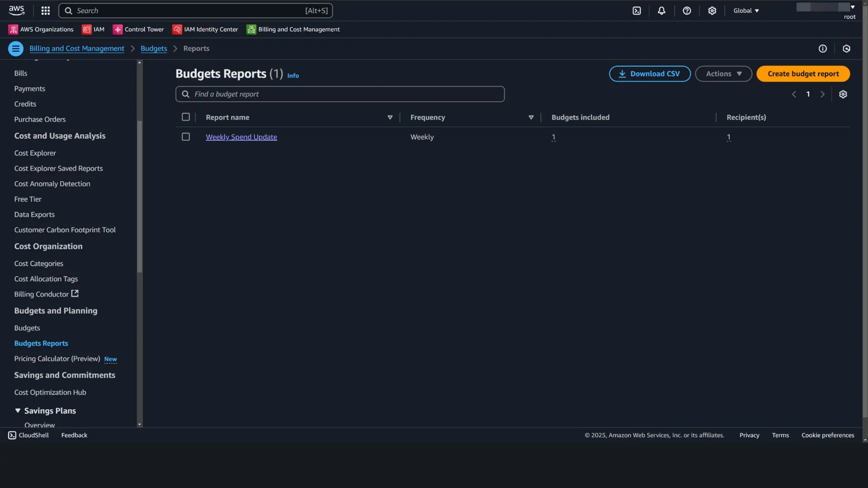Open Budgets in the sidebar
The width and height of the screenshot is (868, 488).
[27, 328]
